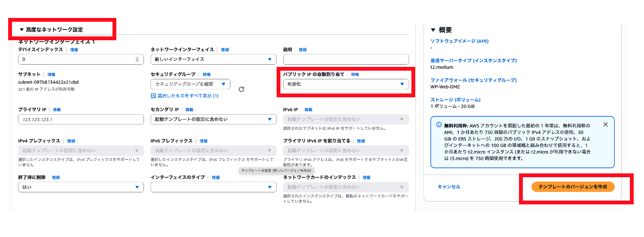Open 情報 link beside IPv4 プレフィックス
The width and height of the screenshot is (644, 237).
click(71, 141)
